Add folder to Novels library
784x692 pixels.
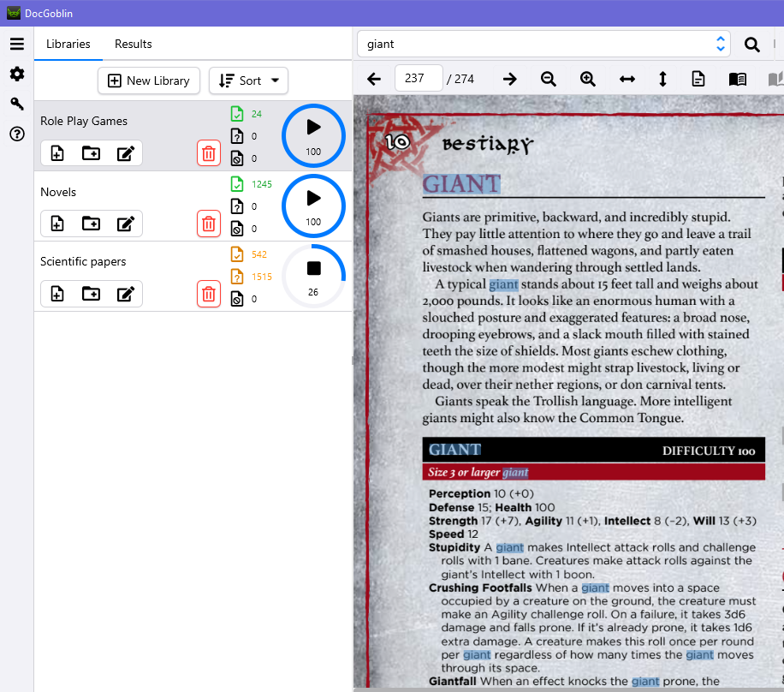tap(91, 224)
